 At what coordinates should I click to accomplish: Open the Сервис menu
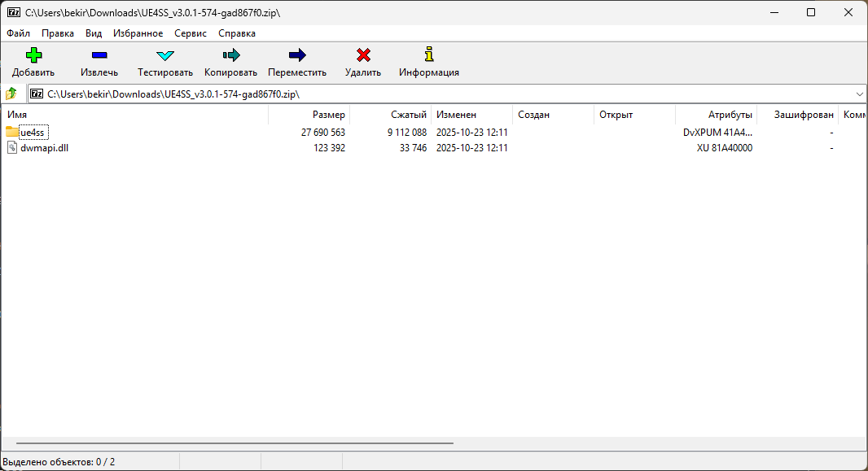click(191, 33)
